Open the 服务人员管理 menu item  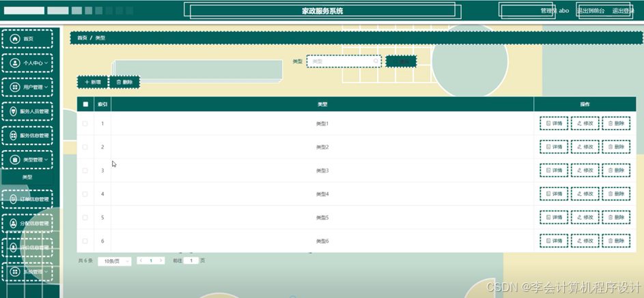27,111
